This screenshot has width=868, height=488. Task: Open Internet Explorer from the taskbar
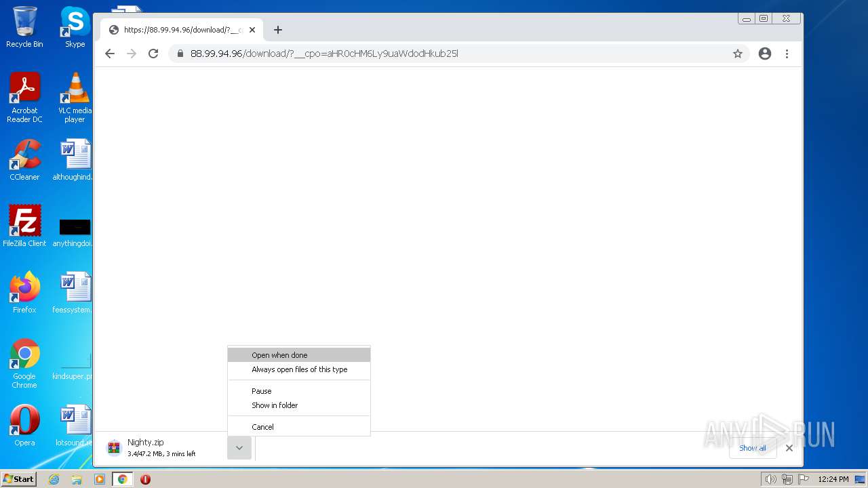[54, 479]
